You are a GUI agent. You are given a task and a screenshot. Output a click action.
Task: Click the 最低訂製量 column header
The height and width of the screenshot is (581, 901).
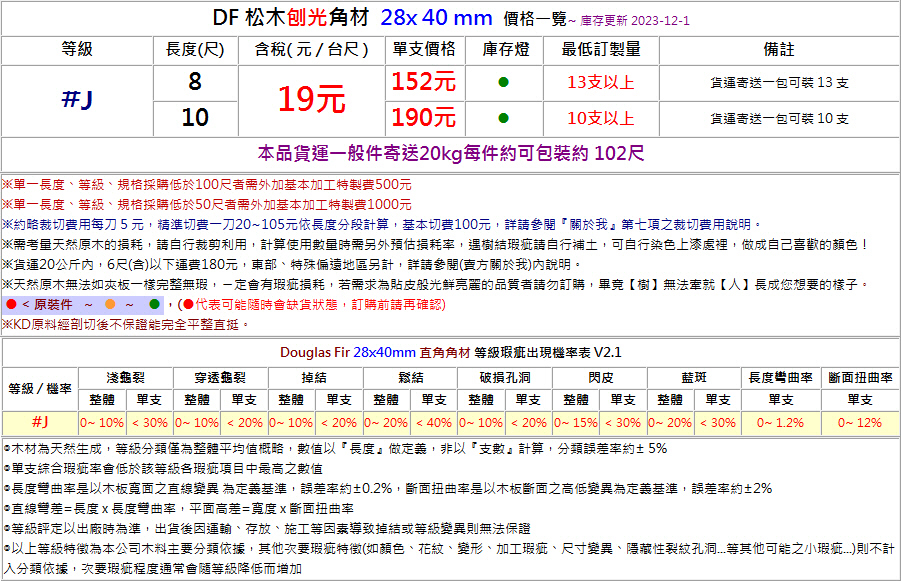(x=601, y=49)
